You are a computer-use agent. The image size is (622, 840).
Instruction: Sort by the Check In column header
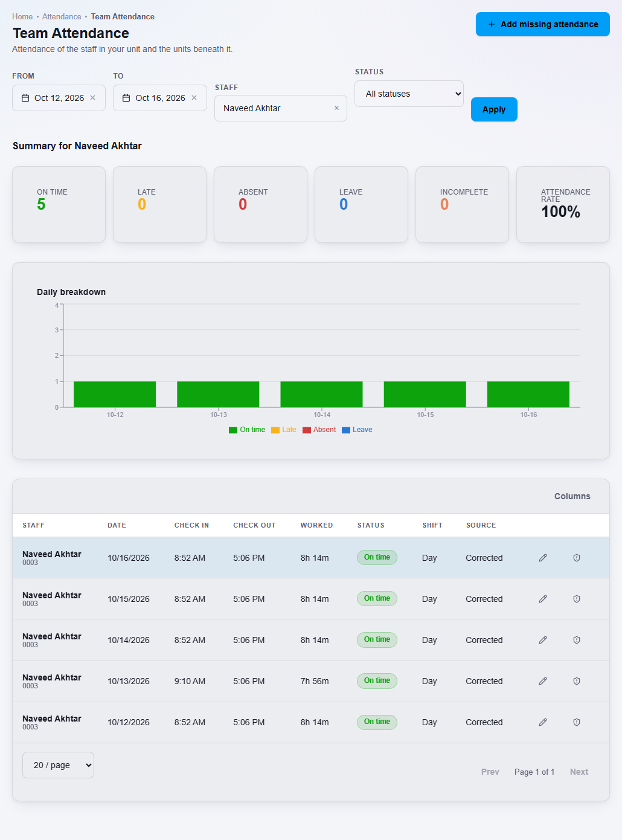click(x=191, y=525)
